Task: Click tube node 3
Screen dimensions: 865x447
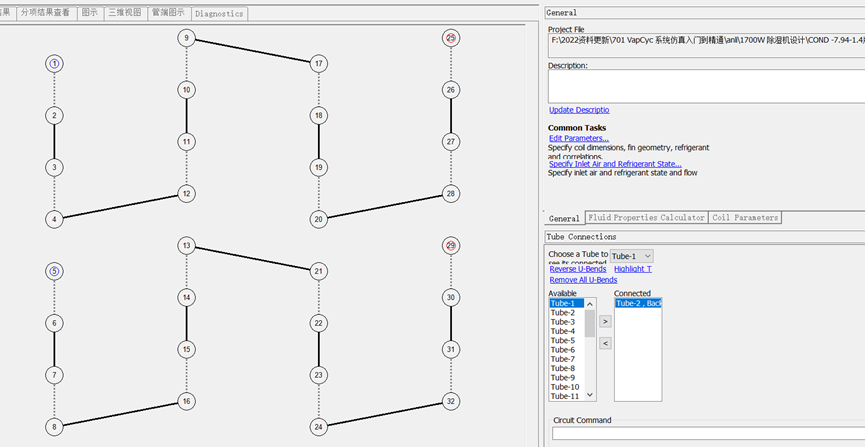Action: point(54,168)
